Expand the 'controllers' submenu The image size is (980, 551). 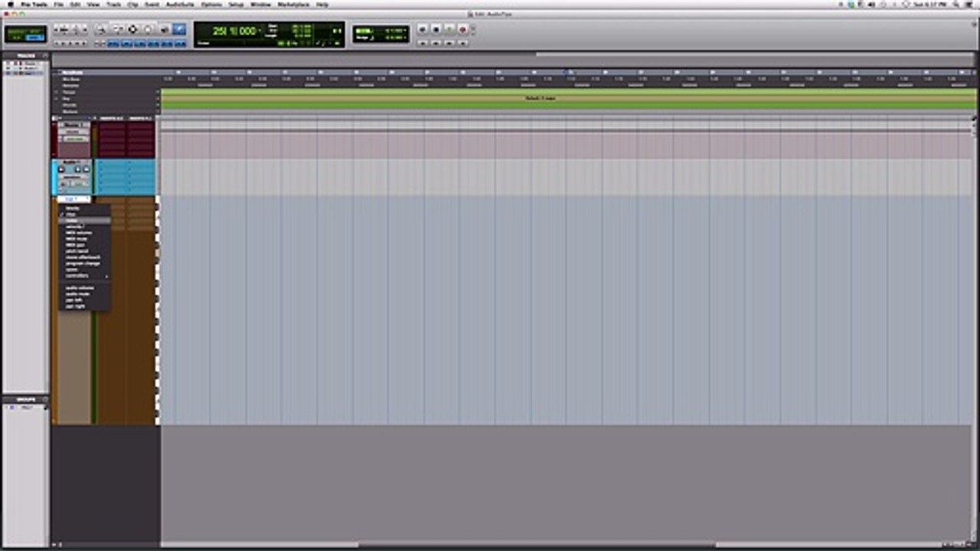[84, 275]
